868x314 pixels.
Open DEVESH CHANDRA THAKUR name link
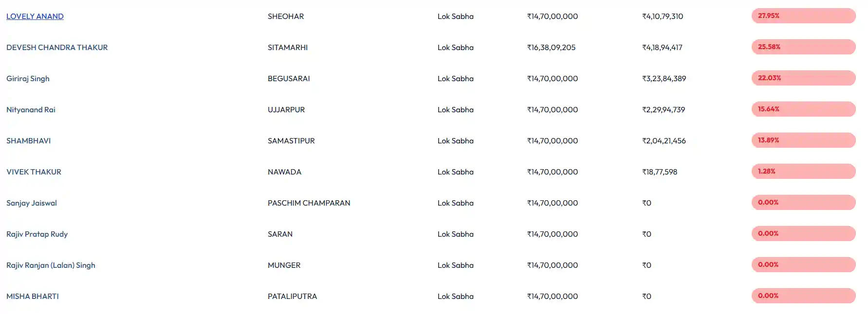click(x=57, y=48)
